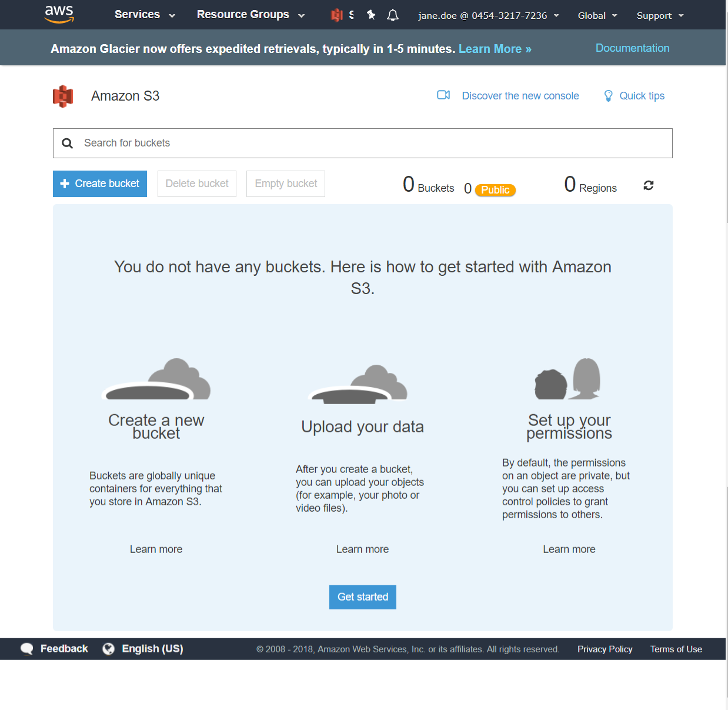Click the video camera icon beside Discover
This screenshot has height=710, width=728.
click(x=443, y=95)
